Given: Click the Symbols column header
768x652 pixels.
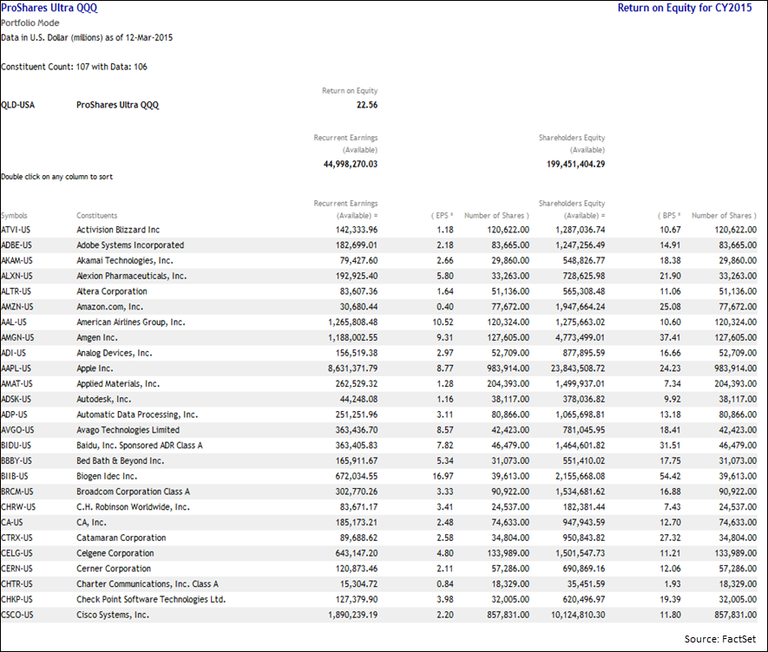Looking at the screenshot, I should point(14,216).
